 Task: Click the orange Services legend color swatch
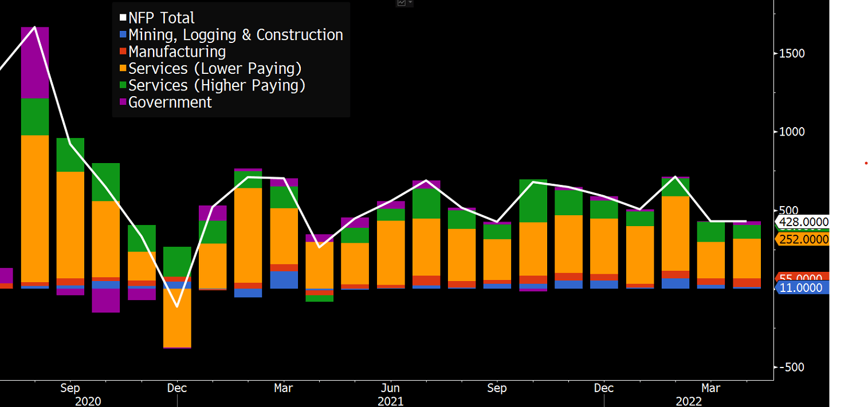point(123,69)
